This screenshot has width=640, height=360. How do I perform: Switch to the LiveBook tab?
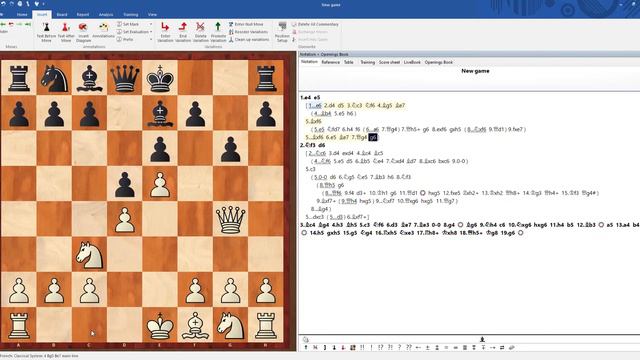point(412,62)
